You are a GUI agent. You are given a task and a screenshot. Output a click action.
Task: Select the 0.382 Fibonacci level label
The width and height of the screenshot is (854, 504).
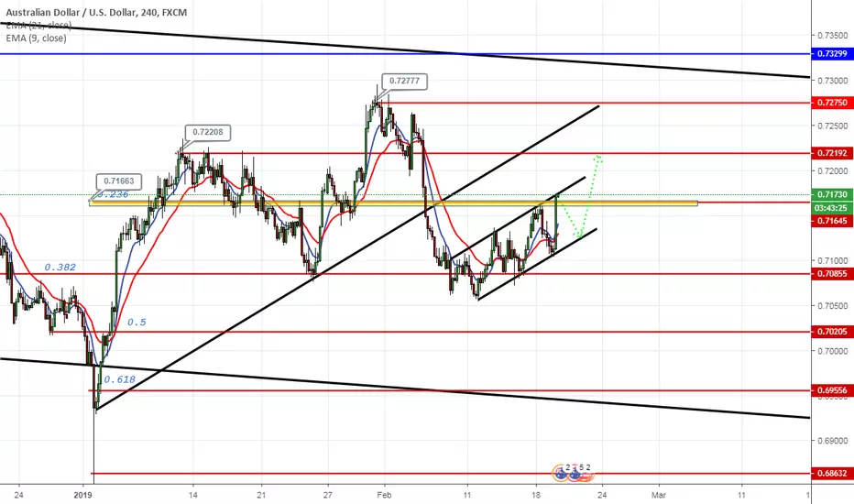click(60, 267)
